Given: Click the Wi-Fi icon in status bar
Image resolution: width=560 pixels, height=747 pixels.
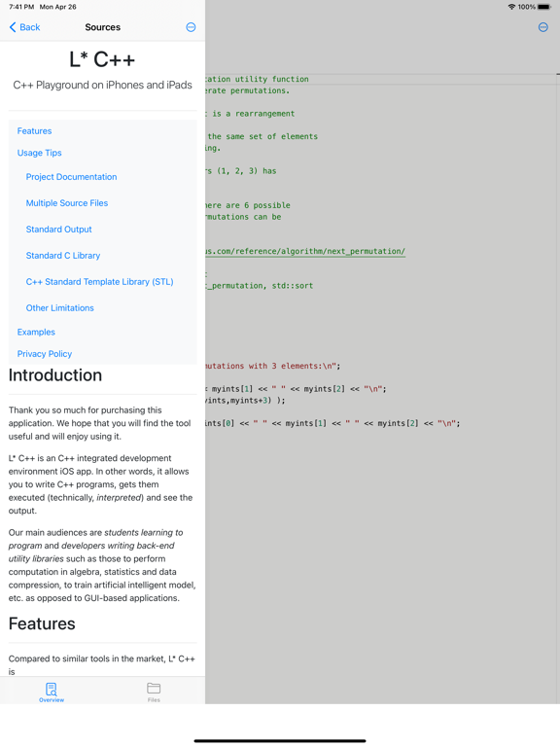Looking at the screenshot, I should (x=512, y=7).
